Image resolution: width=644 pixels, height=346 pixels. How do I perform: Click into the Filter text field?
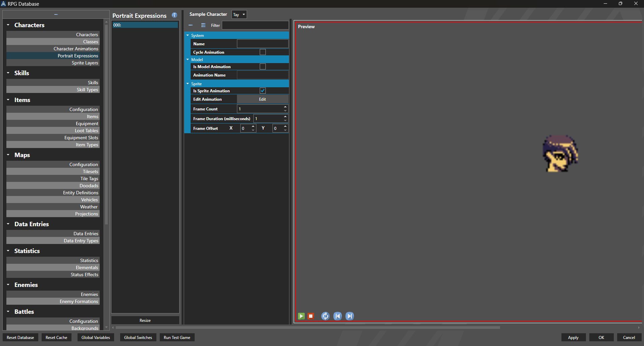coord(255,25)
